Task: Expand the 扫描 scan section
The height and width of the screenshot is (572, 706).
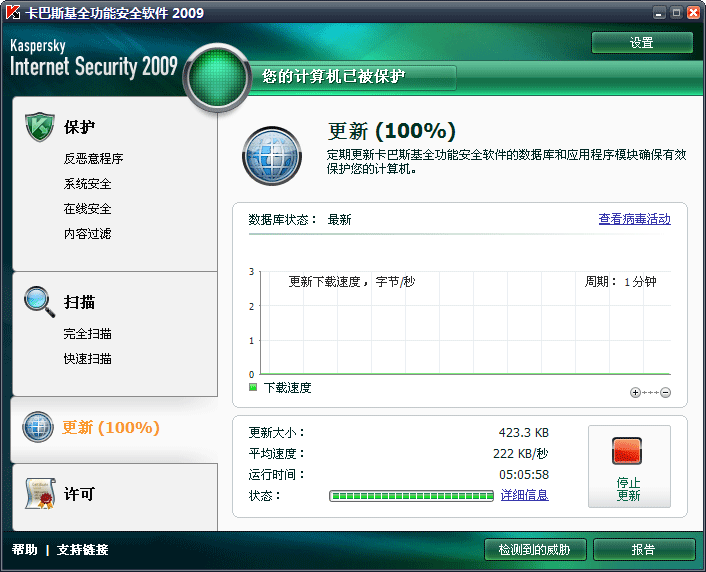Action: (79, 302)
